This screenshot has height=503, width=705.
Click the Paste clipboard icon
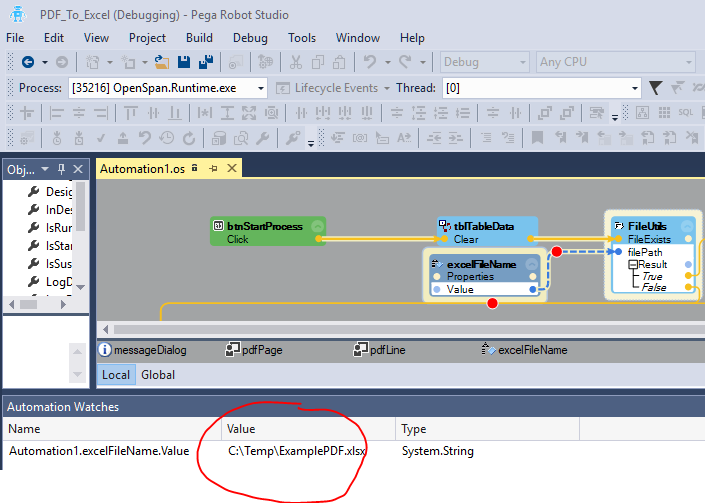click(339, 62)
